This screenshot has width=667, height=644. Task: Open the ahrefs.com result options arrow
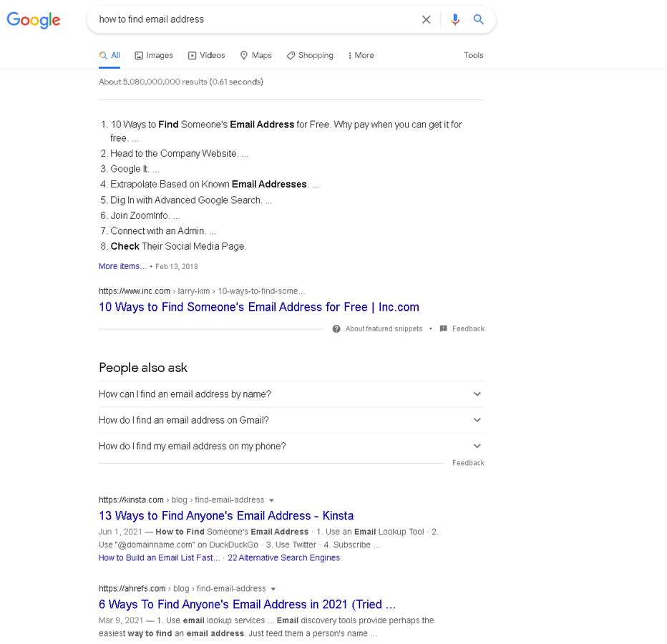pos(273,590)
